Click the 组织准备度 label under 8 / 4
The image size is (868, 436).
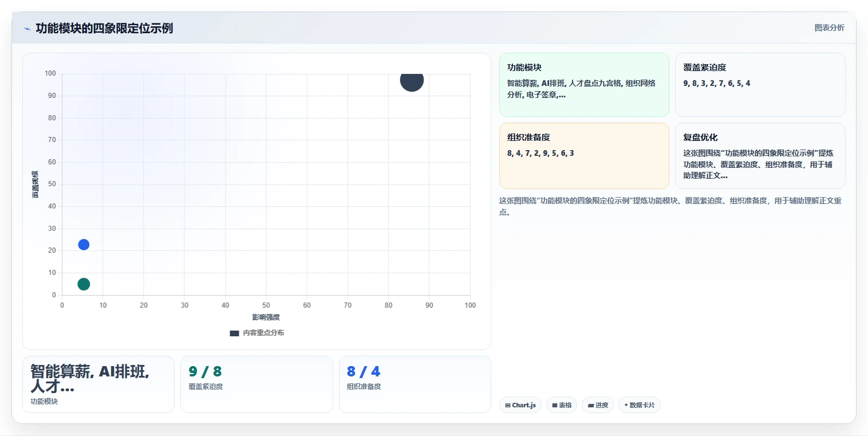point(364,387)
